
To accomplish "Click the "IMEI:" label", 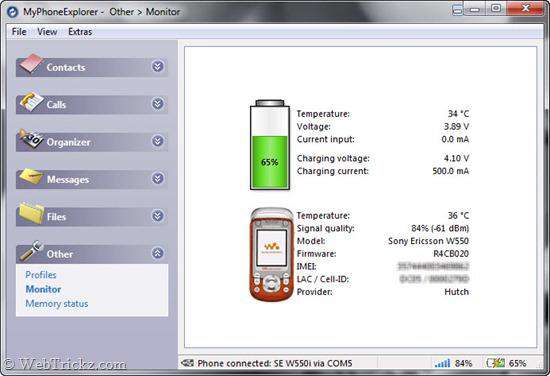I will pos(307,267).
